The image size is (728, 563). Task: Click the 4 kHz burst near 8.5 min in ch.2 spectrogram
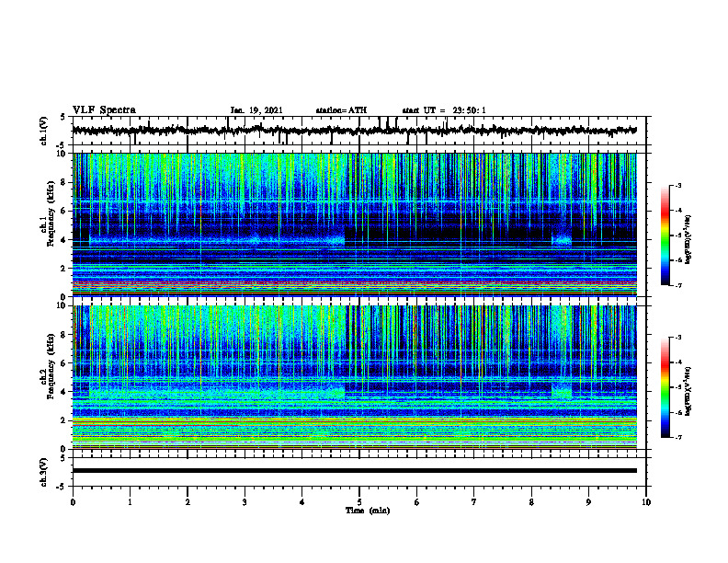point(562,391)
